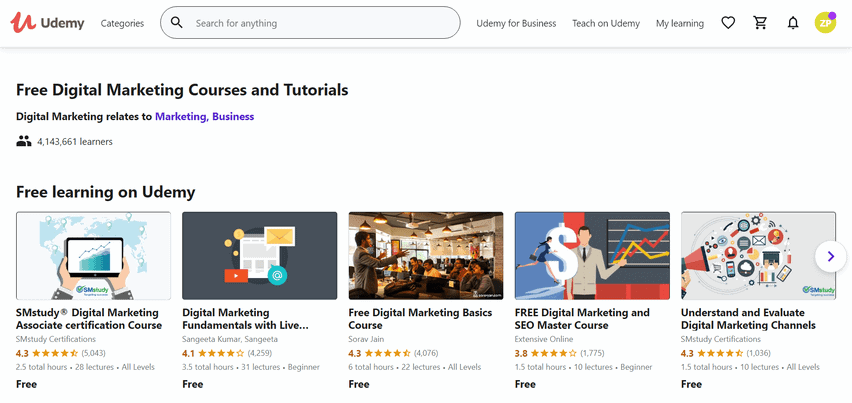The height and width of the screenshot is (403, 852).
Task: Click the Free learning on Udemy heading
Action: pyautogui.click(x=105, y=192)
